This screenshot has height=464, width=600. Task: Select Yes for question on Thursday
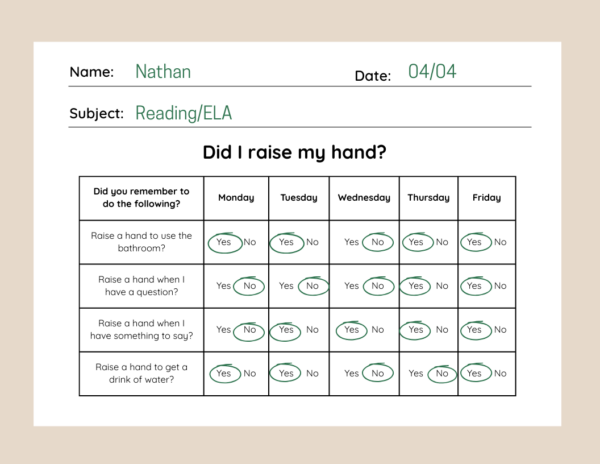point(416,286)
